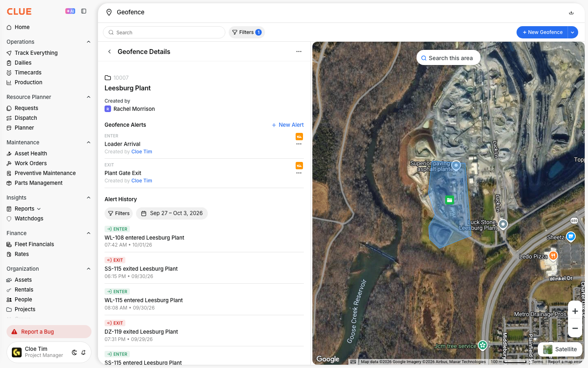Image resolution: width=588 pixels, height=368 pixels.
Task: Open New Geofence dropdown arrow
Action: click(x=573, y=32)
